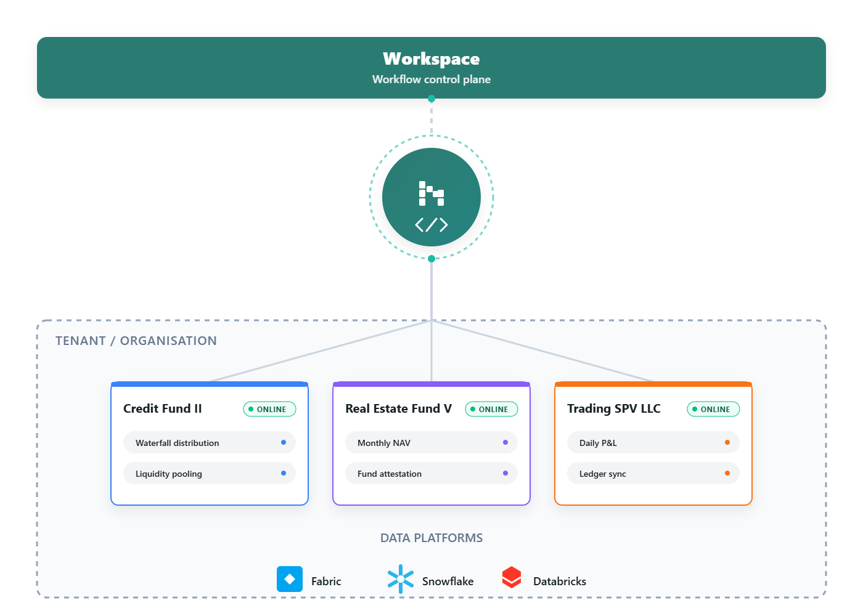Click the orange dot beside Ledger sync

pos(727,473)
